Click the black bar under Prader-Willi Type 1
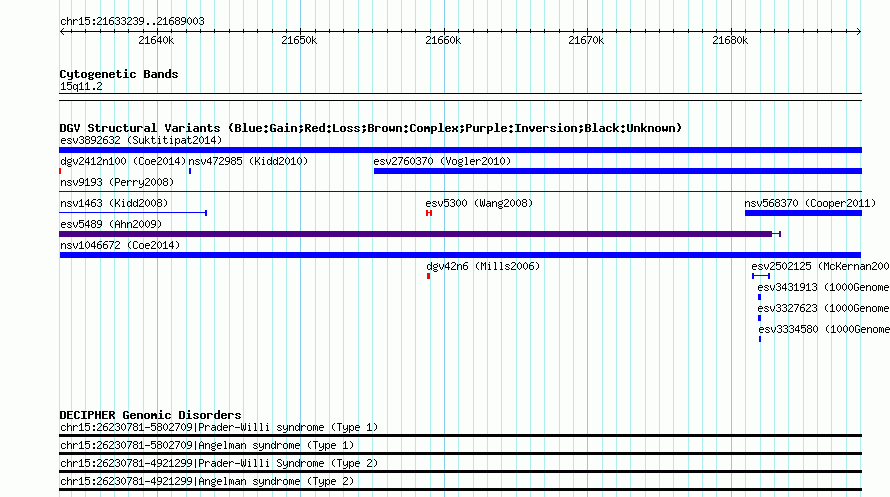Image resolution: width=890 pixels, height=497 pixels. (x=460, y=436)
